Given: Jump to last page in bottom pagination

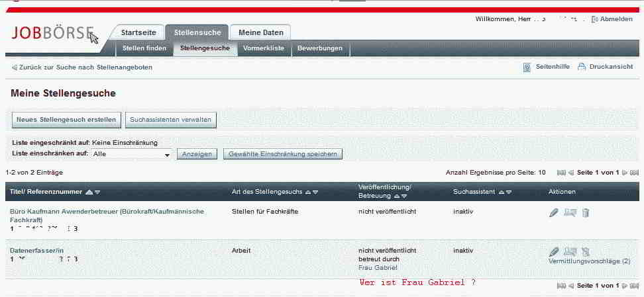Looking at the screenshot, I should (634, 285).
